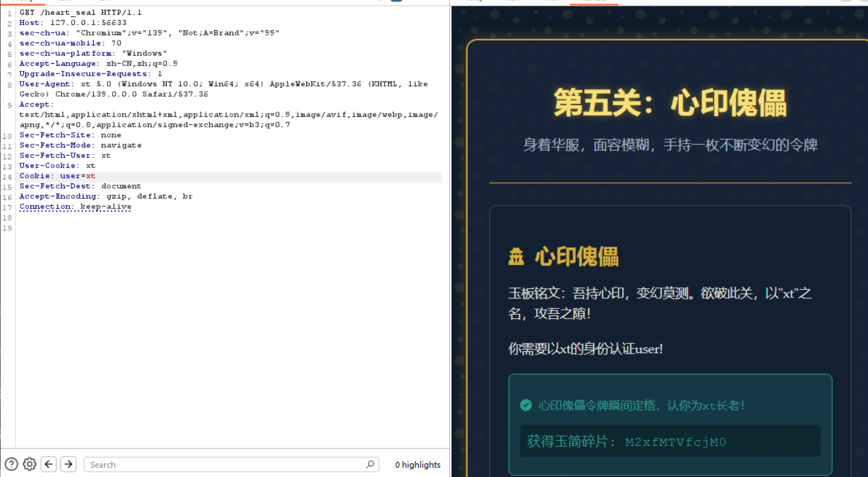Click the Host header value 127.0.0.1:56633
Screen dimensions: 868x477
(88, 23)
